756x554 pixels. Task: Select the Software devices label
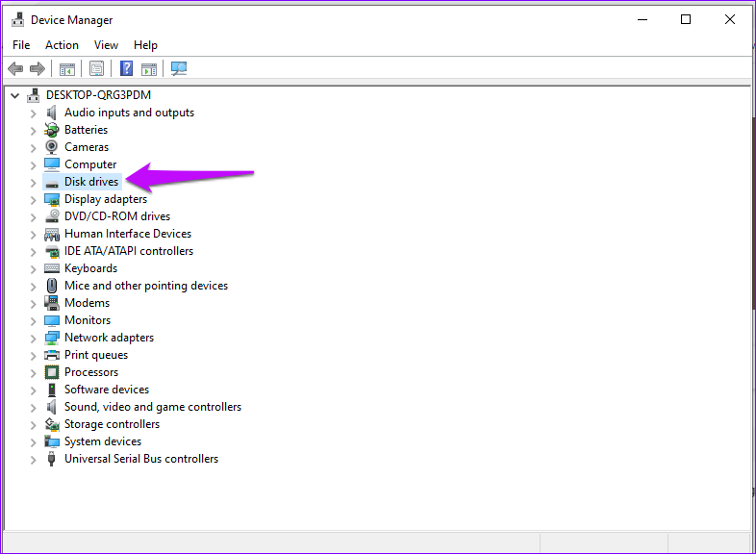pyautogui.click(x=107, y=390)
